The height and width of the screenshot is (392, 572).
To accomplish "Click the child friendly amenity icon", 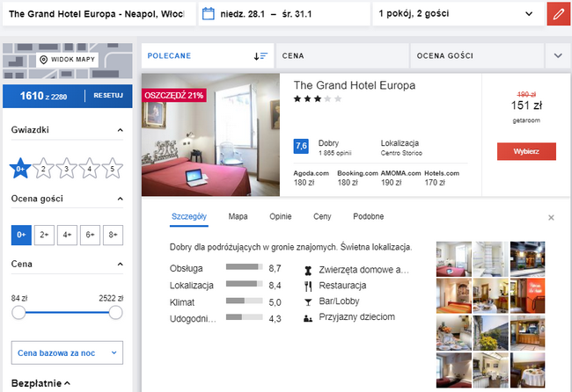I will tap(308, 318).
